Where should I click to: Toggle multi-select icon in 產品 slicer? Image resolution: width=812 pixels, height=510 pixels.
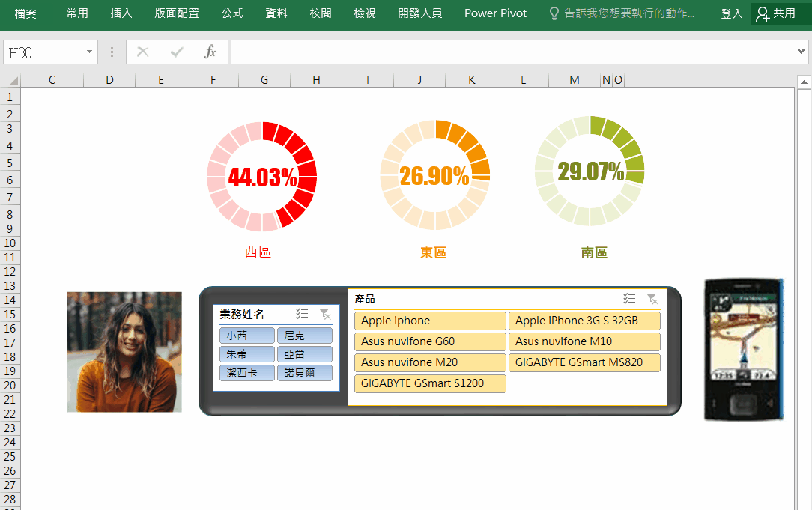click(x=629, y=299)
